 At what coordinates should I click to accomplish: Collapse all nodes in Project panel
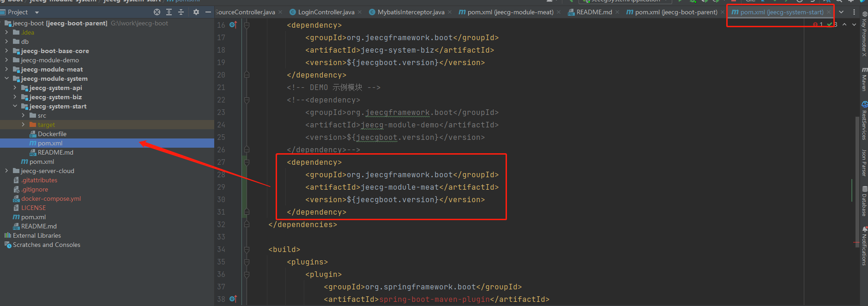181,12
